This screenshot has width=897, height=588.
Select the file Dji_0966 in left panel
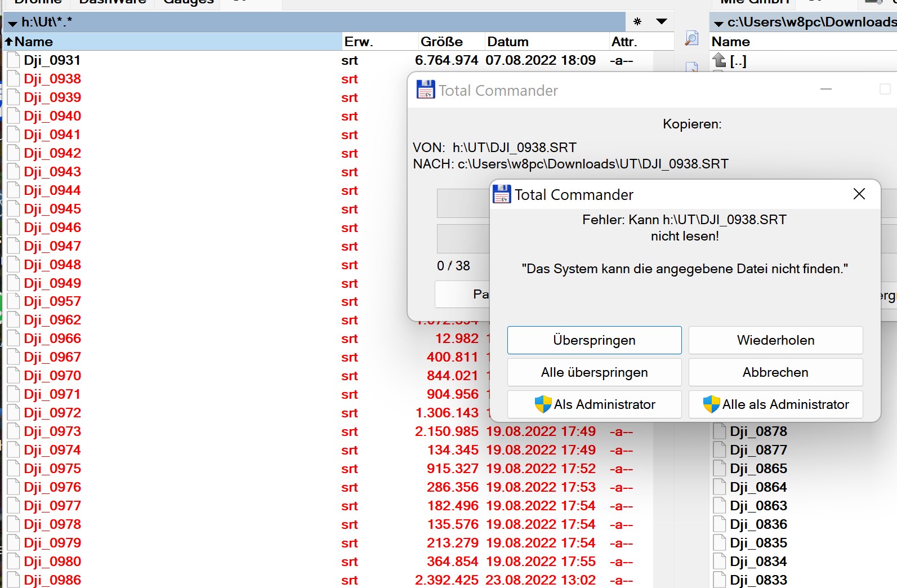52,338
